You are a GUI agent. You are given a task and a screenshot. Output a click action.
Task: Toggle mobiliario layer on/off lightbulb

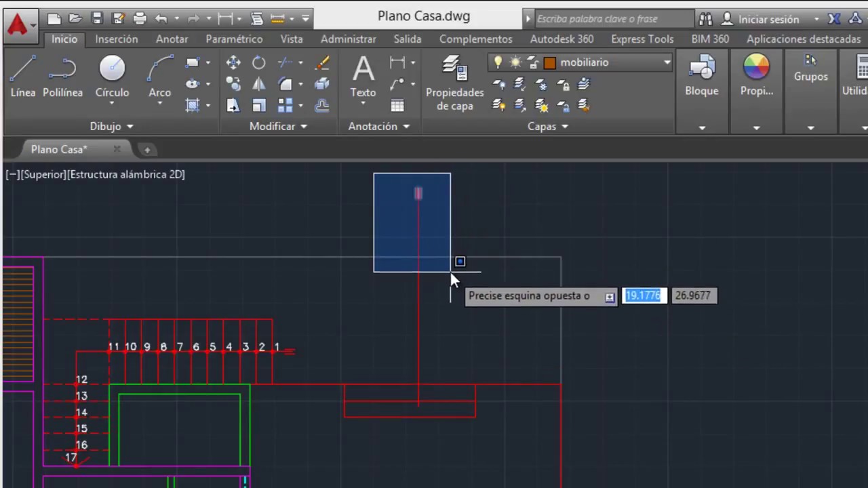click(x=498, y=62)
